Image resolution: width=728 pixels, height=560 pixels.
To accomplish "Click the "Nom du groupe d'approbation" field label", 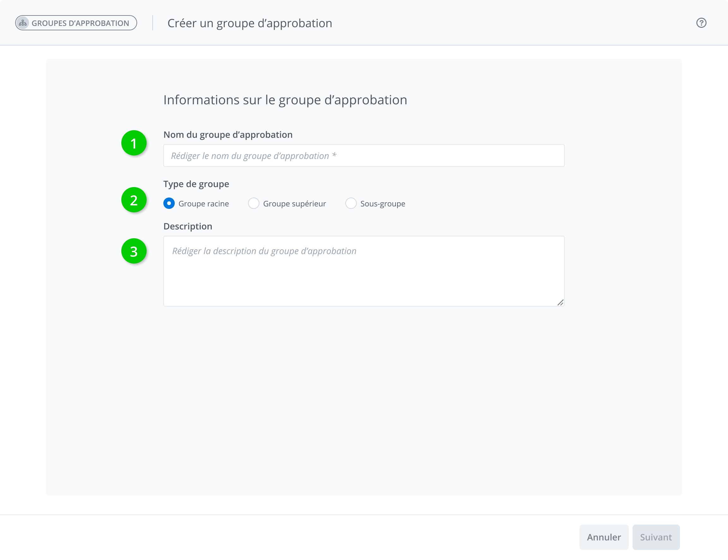I will tap(228, 135).
